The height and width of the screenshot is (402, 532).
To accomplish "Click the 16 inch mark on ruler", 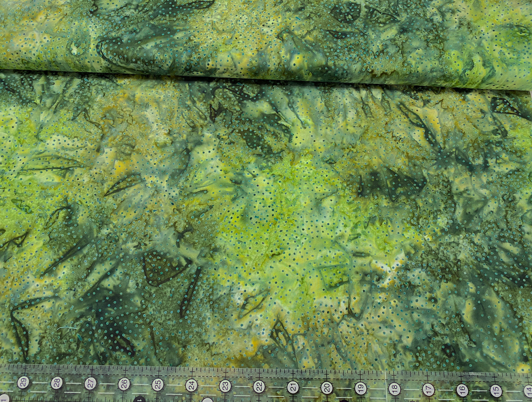I will [x=462, y=389].
